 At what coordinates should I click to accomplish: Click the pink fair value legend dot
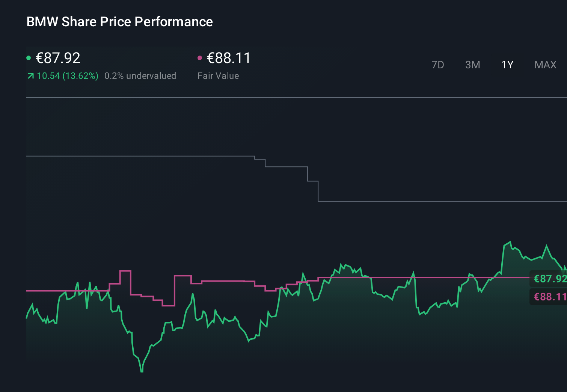click(x=200, y=58)
